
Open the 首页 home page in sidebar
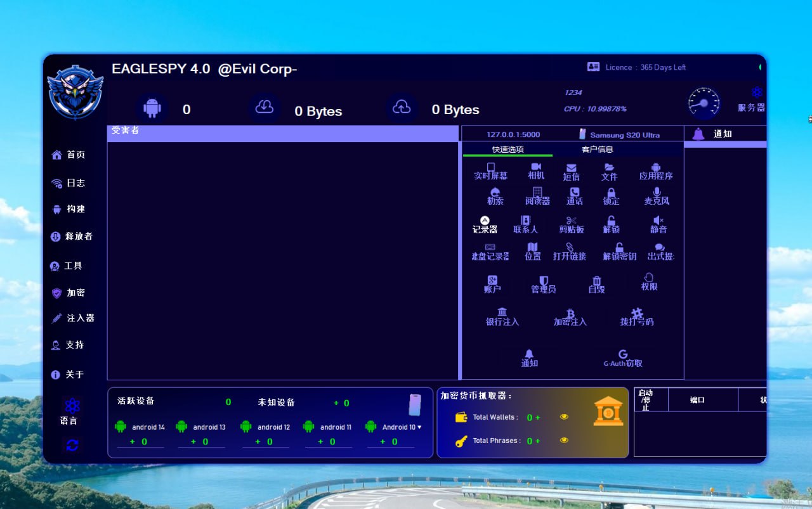pos(68,155)
